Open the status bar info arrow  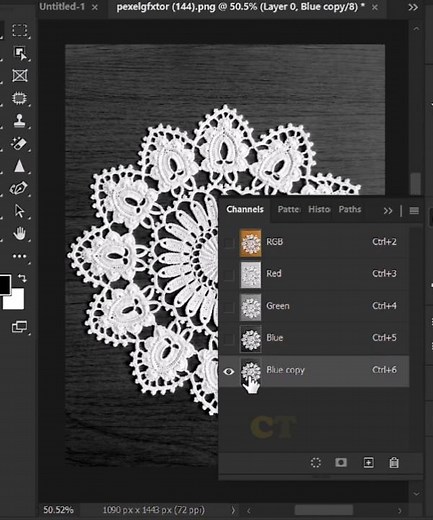point(233,510)
